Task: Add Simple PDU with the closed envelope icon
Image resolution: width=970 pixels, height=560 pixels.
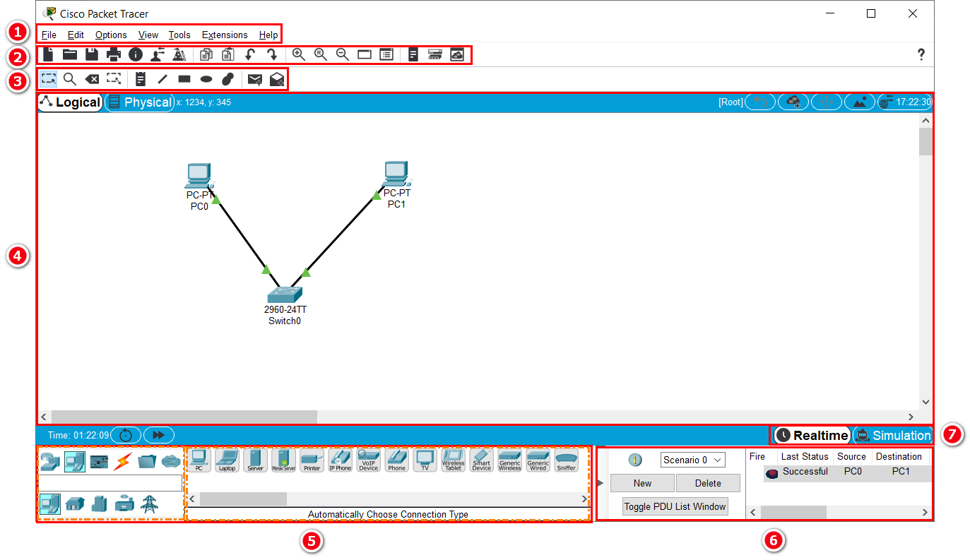Action: pos(255,80)
